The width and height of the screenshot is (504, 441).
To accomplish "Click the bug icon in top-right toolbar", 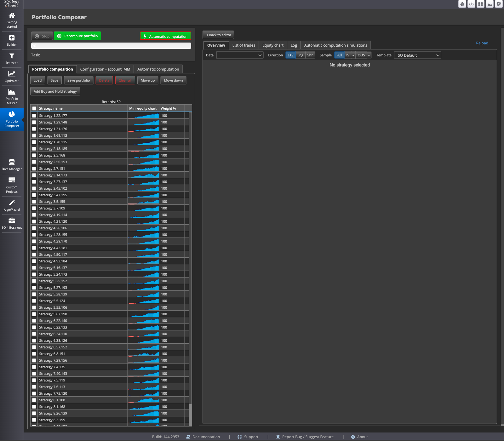I will coord(462,4).
